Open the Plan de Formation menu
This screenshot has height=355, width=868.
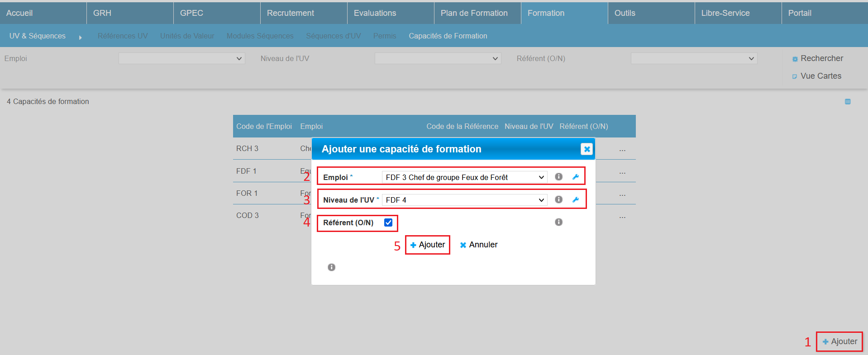[x=474, y=13]
